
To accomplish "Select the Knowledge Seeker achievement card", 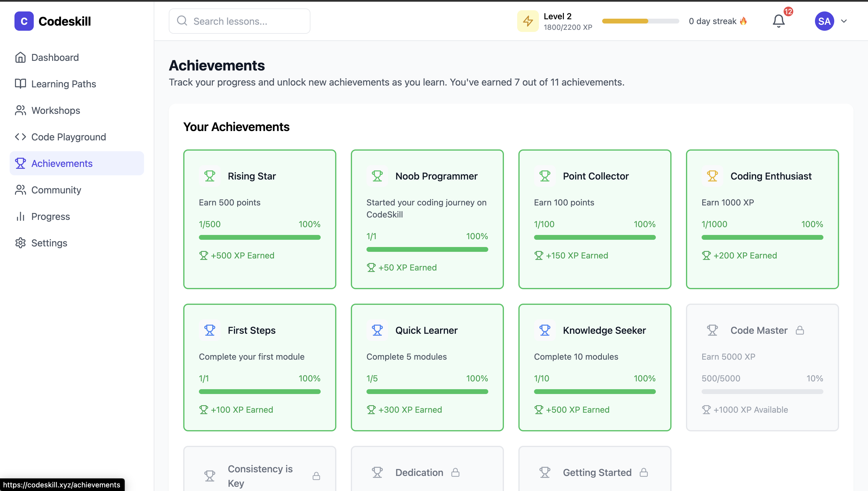I will coord(594,367).
